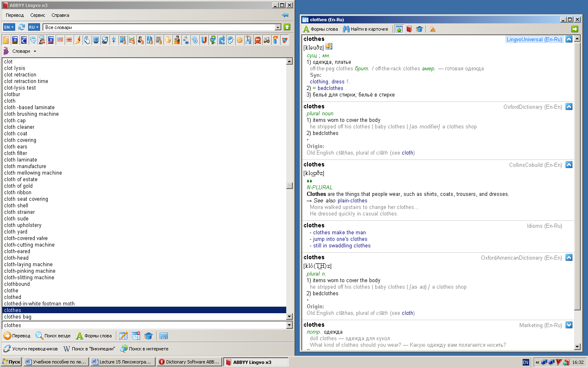This screenshot has height=368, width=588.
Task: Toggle the red bus dictionary icon
Action: tap(258, 40)
